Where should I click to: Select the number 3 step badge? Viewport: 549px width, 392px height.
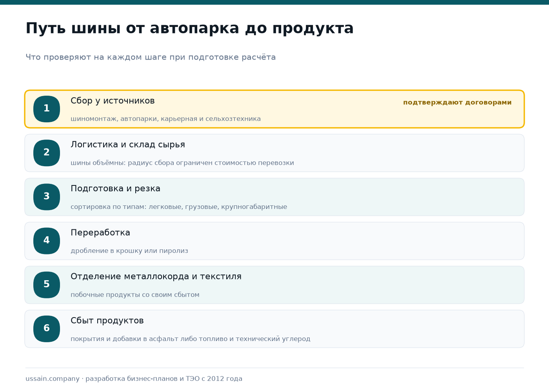tap(47, 197)
